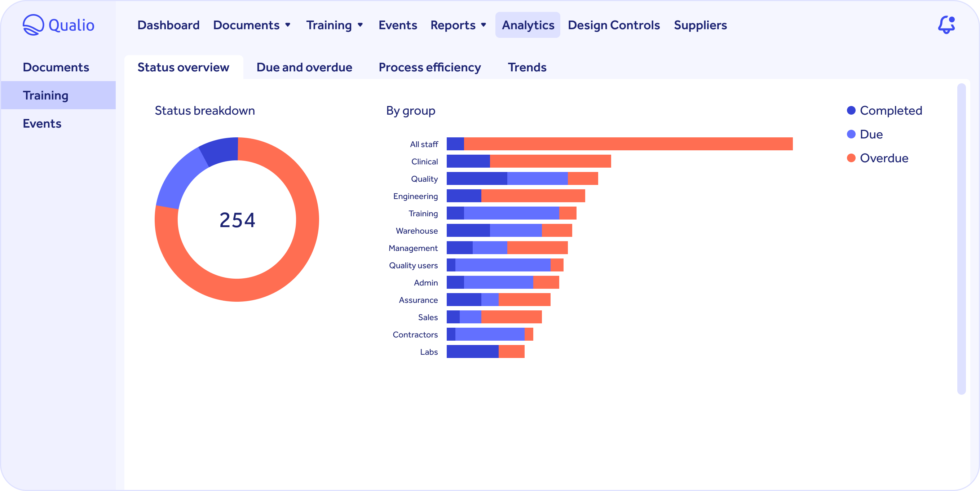
Task: Switch to the Due and overdue tab
Action: (304, 67)
